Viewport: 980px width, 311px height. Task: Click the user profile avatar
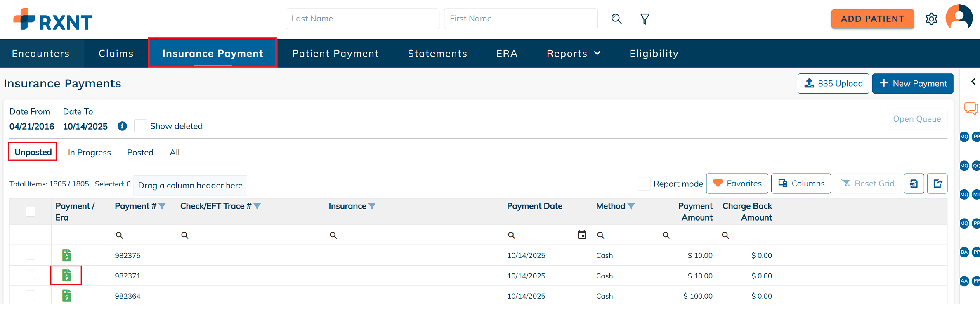(959, 18)
